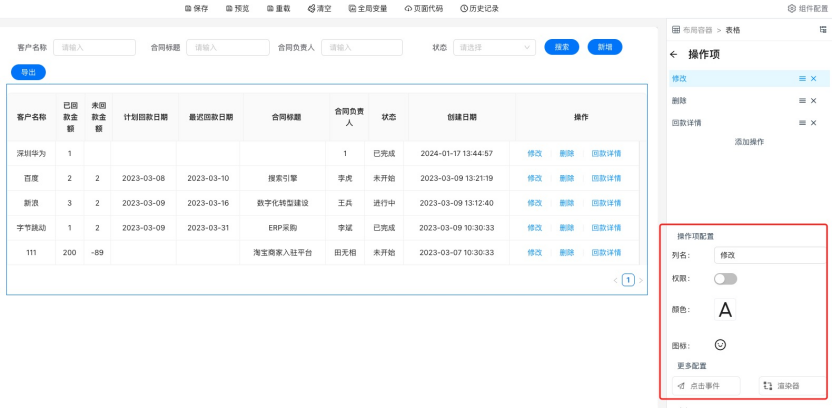
Task: Click the 数字化转型建设 contract title cell
Action: 282,203
